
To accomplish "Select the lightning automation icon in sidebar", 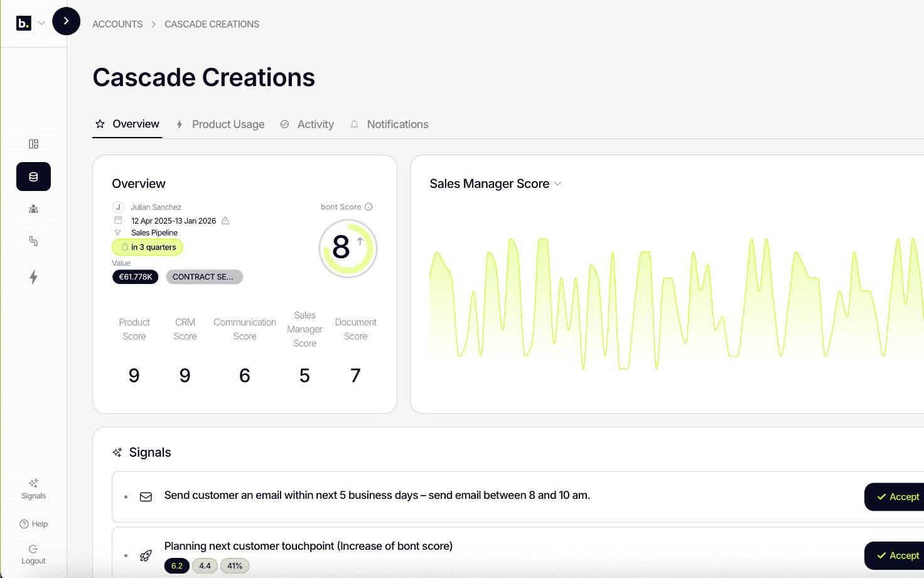I will (33, 277).
